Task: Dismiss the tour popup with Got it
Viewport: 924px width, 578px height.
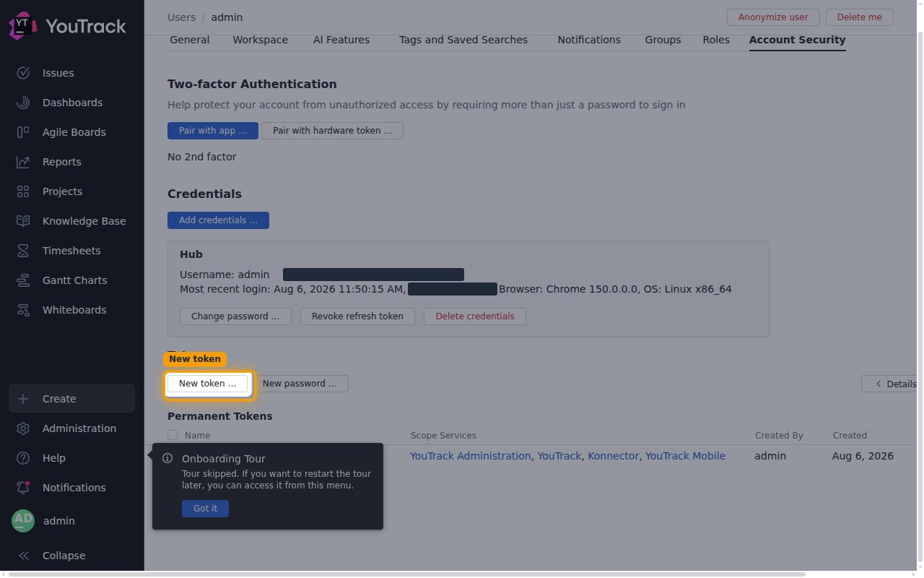Action: (x=205, y=509)
